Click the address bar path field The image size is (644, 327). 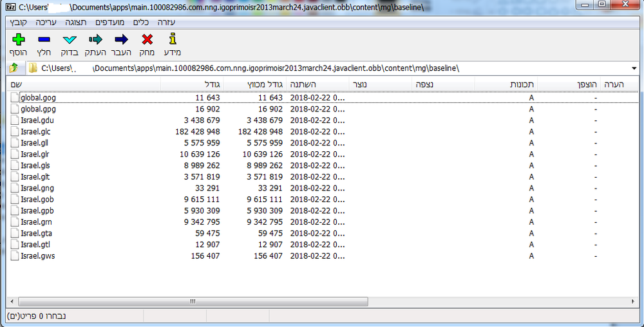click(328, 68)
